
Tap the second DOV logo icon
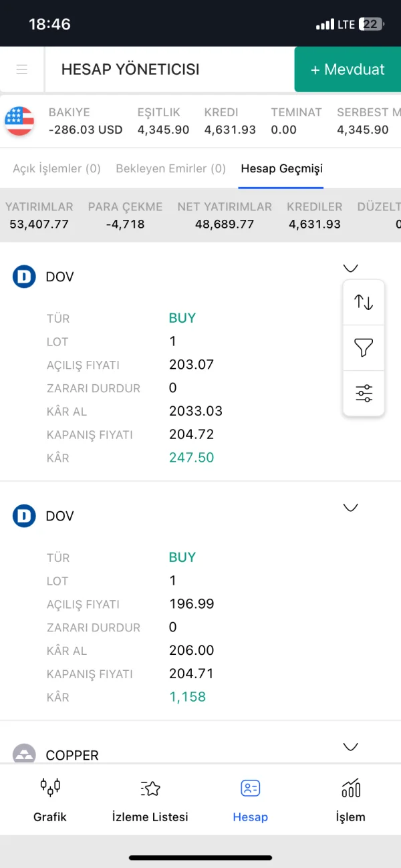(x=24, y=516)
